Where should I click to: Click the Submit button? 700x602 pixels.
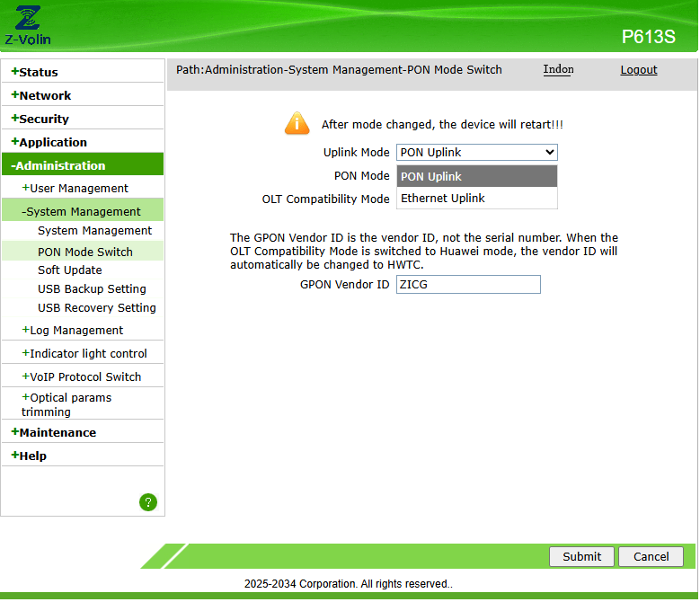(x=581, y=556)
